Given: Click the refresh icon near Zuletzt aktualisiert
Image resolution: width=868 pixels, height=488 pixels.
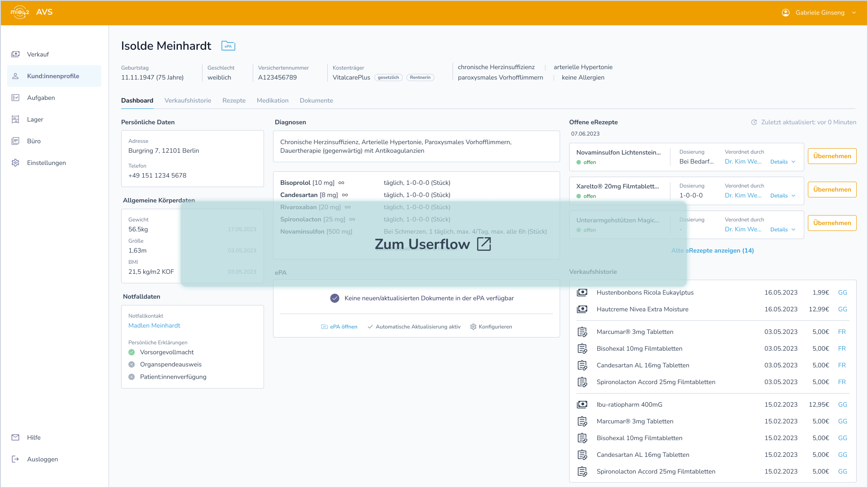Looking at the screenshot, I should (754, 122).
